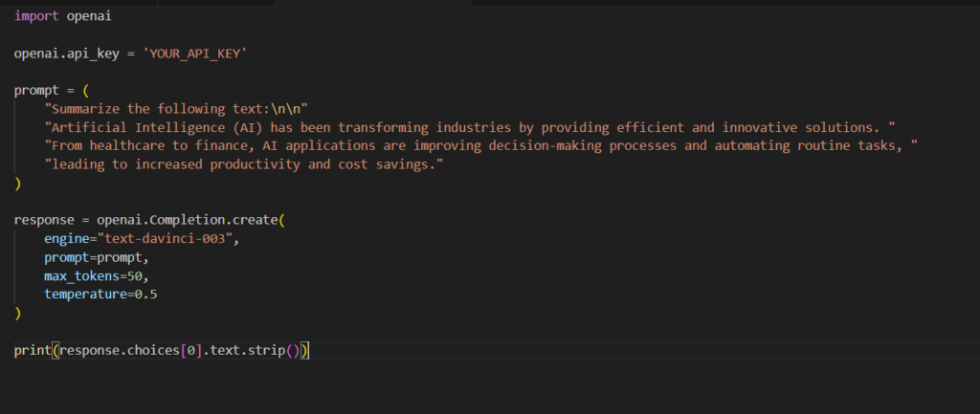Click the 'create' method call name
980x414 pixels.
tap(255, 220)
